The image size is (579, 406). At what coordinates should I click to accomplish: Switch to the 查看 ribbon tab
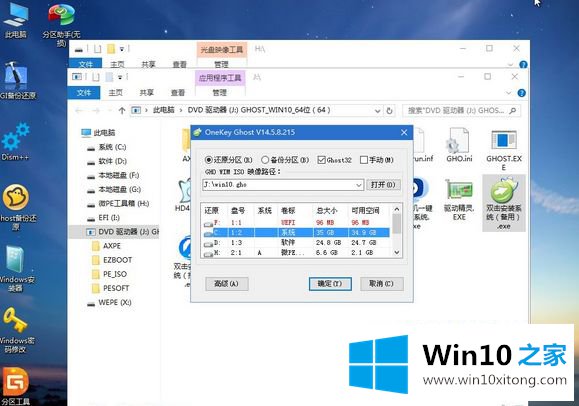(178, 93)
